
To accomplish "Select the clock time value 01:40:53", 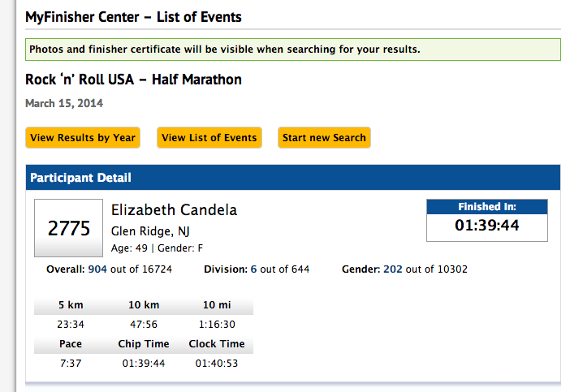I will click(x=217, y=364).
